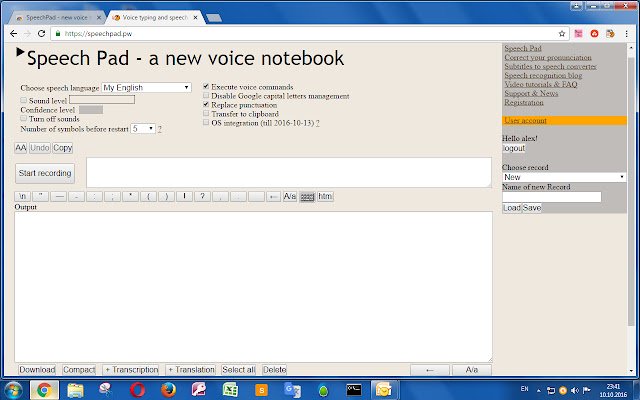
Task: Click the Undo button
Action: click(40, 148)
